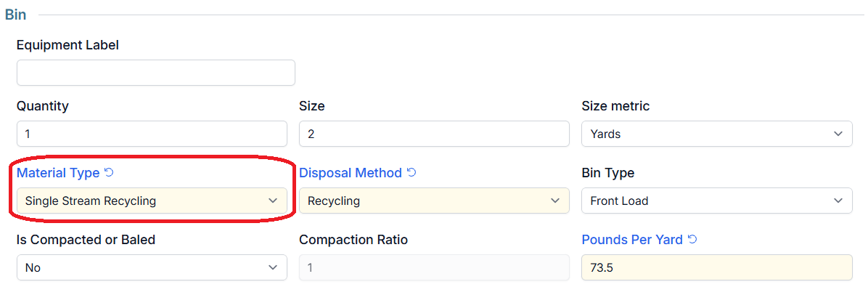Click the chevron arrow in the Bin Type box
Screen dimensions: 868x295
tap(838, 201)
